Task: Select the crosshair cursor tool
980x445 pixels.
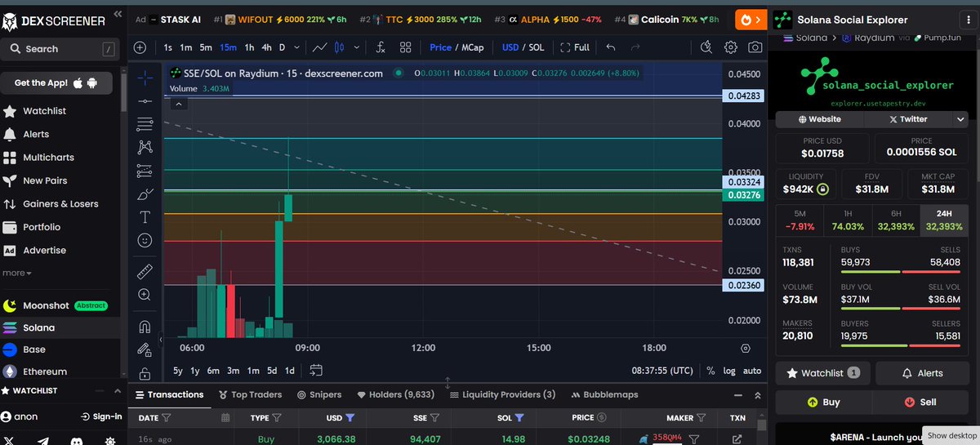Action: (x=145, y=78)
